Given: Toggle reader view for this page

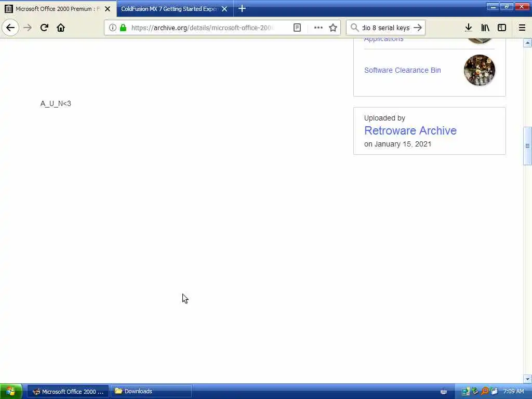Looking at the screenshot, I should (297, 28).
